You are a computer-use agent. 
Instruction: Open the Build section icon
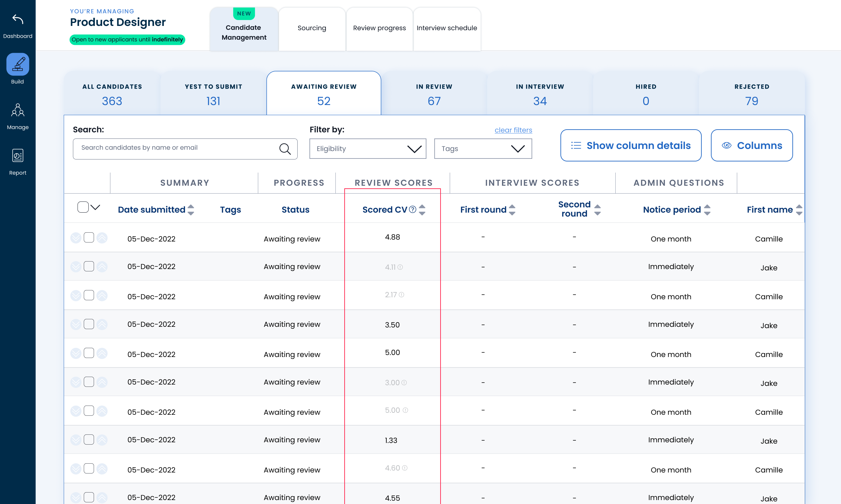click(x=18, y=64)
